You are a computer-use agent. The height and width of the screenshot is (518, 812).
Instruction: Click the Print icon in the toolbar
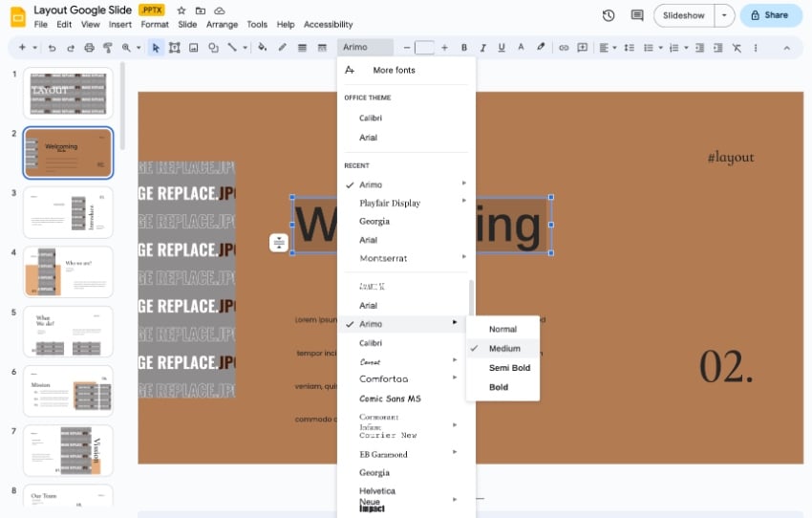click(89, 47)
